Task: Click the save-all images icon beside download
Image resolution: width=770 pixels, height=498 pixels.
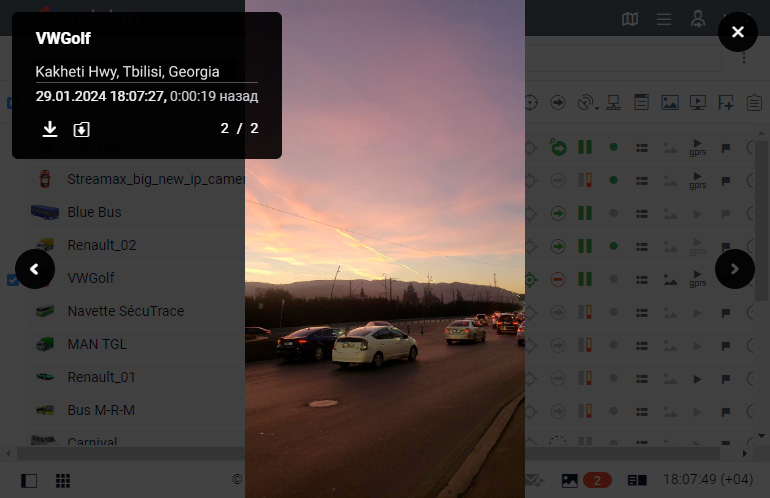Action: (x=82, y=129)
